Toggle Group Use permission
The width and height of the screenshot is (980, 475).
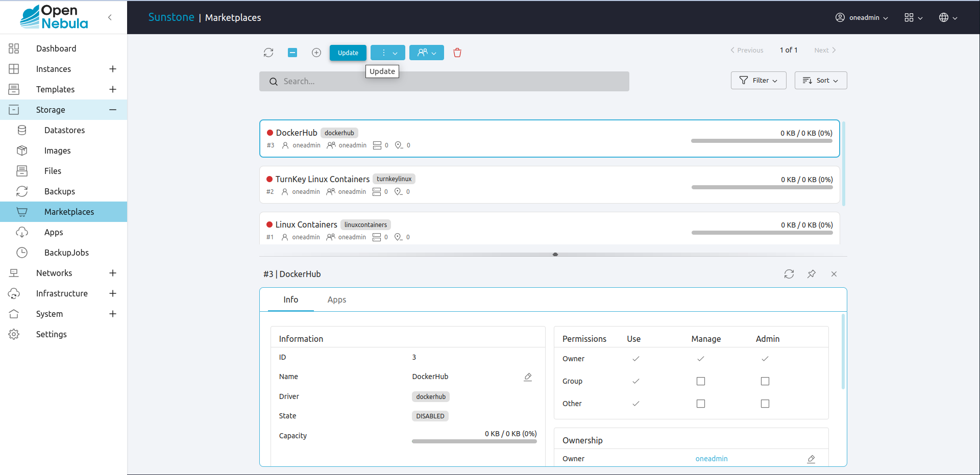[636, 381]
